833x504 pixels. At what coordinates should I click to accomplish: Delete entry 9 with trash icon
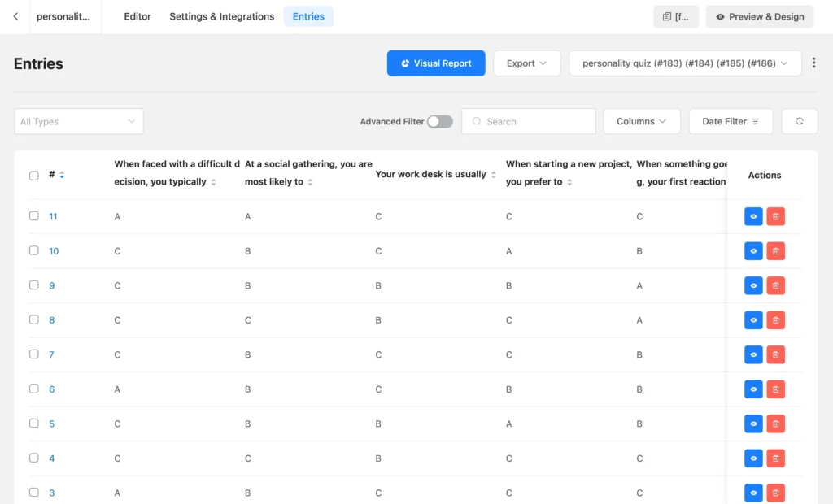coord(775,285)
